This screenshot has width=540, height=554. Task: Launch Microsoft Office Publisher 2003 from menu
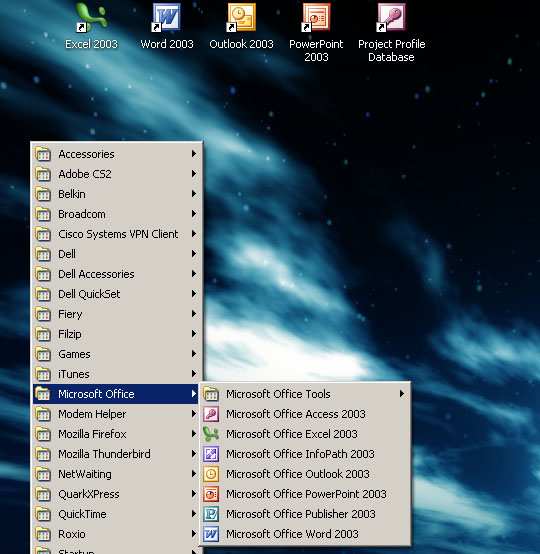(x=306, y=514)
